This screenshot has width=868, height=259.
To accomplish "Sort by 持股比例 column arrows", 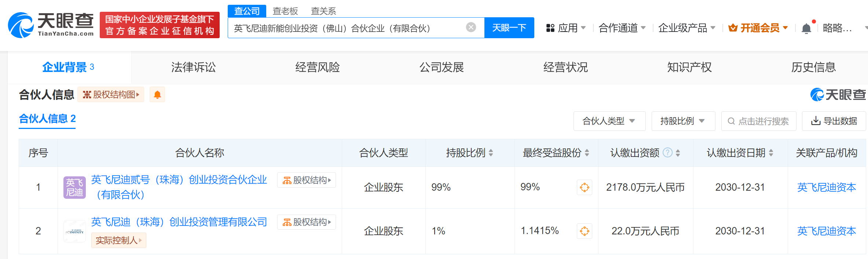I will pyautogui.click(x=491, y=153).
